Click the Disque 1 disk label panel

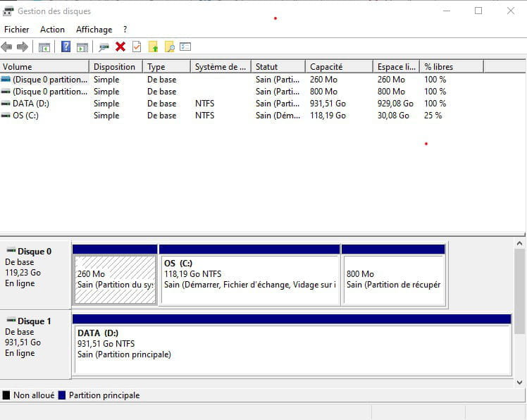point(35,345)
